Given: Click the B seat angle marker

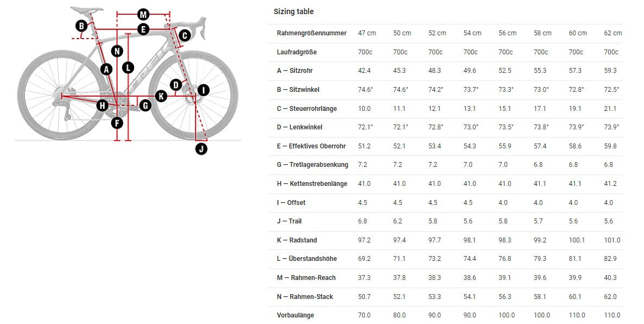Looking at the screenshot, I should coord(81,26).
